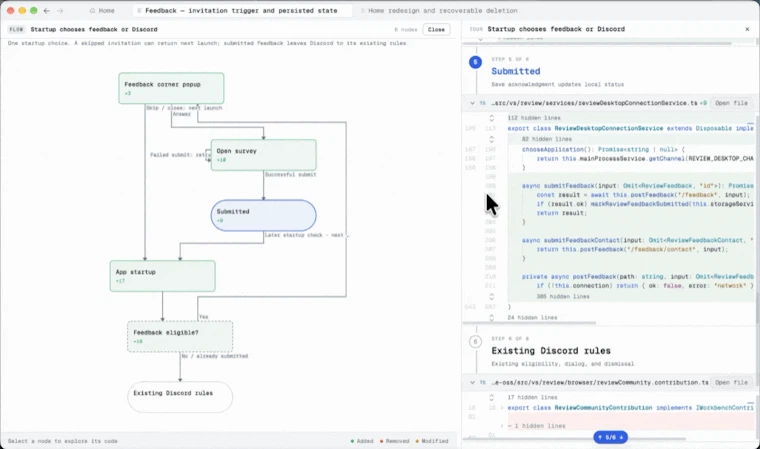Click 'Existing eligibility, dialog, and dismissal' text

point(562,364)
